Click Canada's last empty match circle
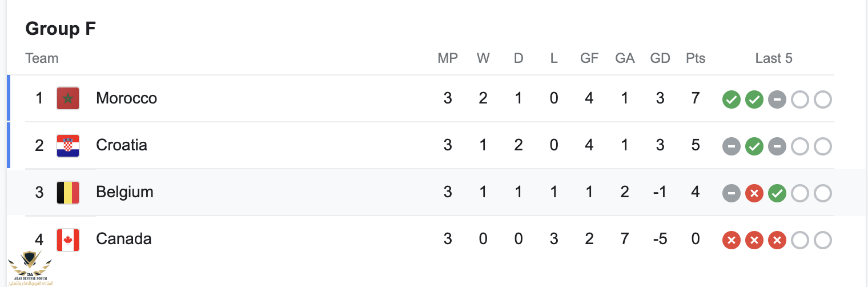The image size is (868, 287). 822,241
